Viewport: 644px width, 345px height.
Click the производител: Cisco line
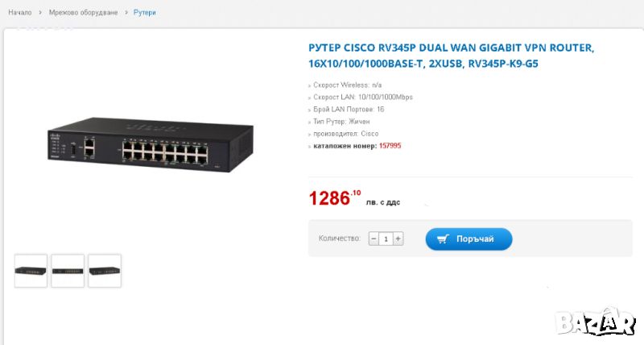[x=345, y=134]
